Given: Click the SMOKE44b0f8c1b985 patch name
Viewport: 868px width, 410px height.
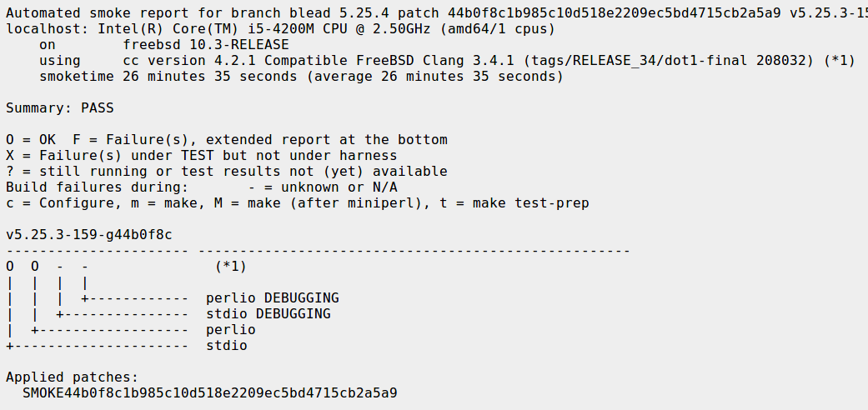Looking at the screenshot, I should 209,392.
